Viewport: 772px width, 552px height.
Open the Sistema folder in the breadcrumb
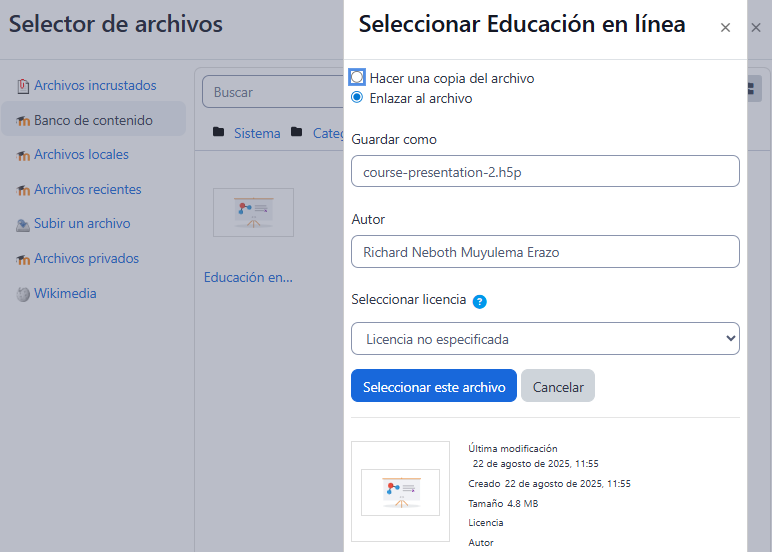[x=256, y=133]
